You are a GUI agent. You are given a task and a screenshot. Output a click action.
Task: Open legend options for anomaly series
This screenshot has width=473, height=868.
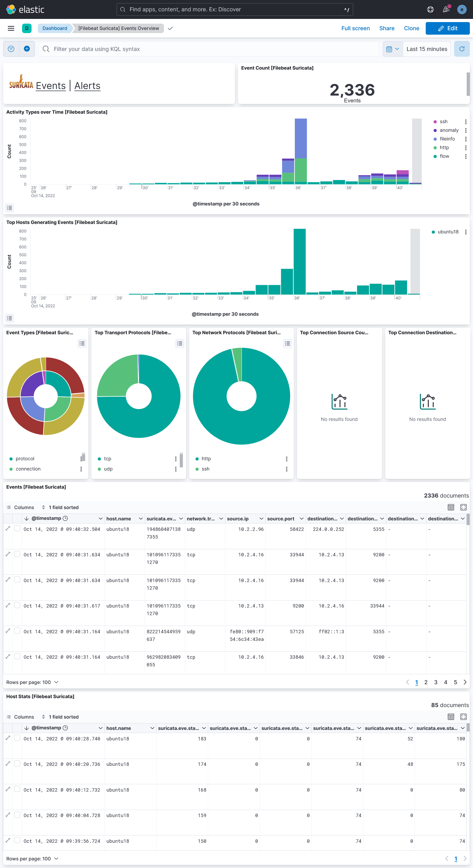click(x=466, y=130)
